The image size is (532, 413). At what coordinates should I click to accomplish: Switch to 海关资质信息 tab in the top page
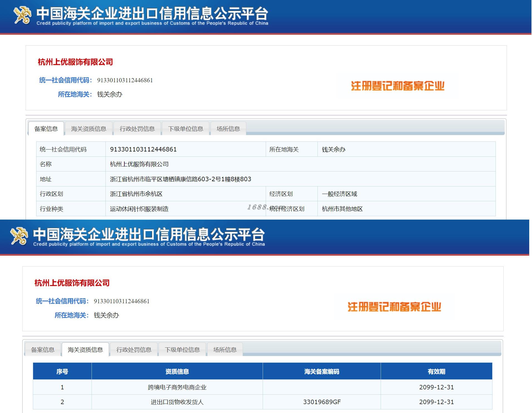click(x=88, y=129)
